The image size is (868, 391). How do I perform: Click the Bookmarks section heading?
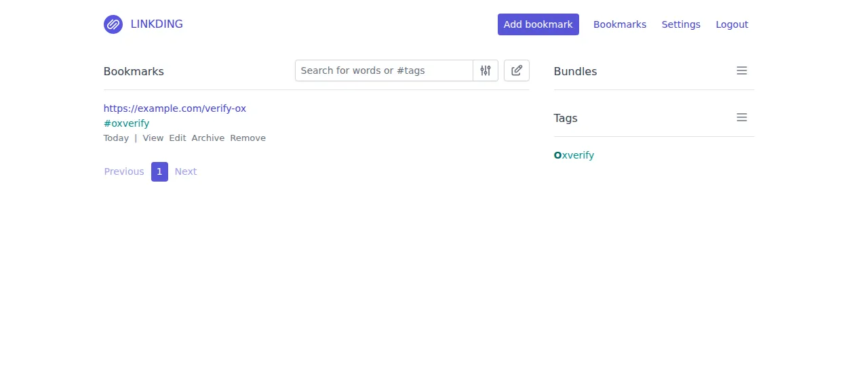134,71
